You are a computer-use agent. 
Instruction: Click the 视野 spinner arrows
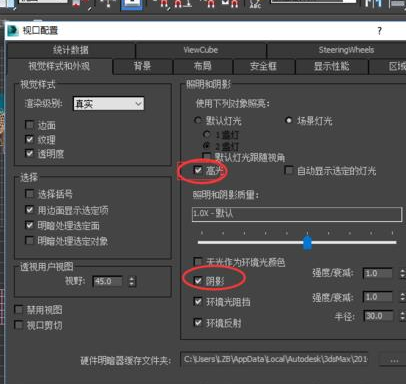pos(132,281)
